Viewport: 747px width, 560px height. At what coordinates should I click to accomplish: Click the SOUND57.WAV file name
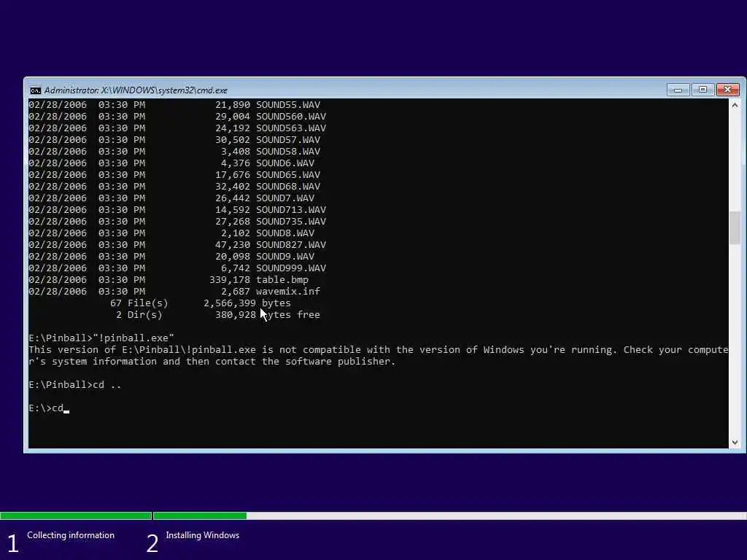pos(288,140)
